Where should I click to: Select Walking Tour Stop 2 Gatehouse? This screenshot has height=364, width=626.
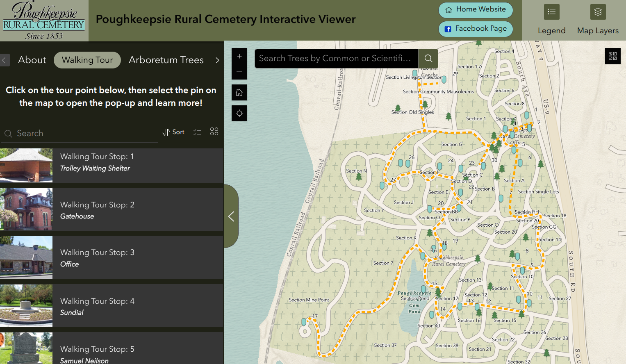click(x=112, y=210)
